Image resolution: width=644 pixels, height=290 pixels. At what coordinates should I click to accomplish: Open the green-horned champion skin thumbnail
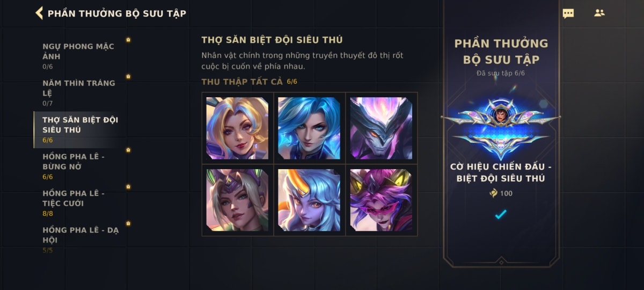(238, 200)
